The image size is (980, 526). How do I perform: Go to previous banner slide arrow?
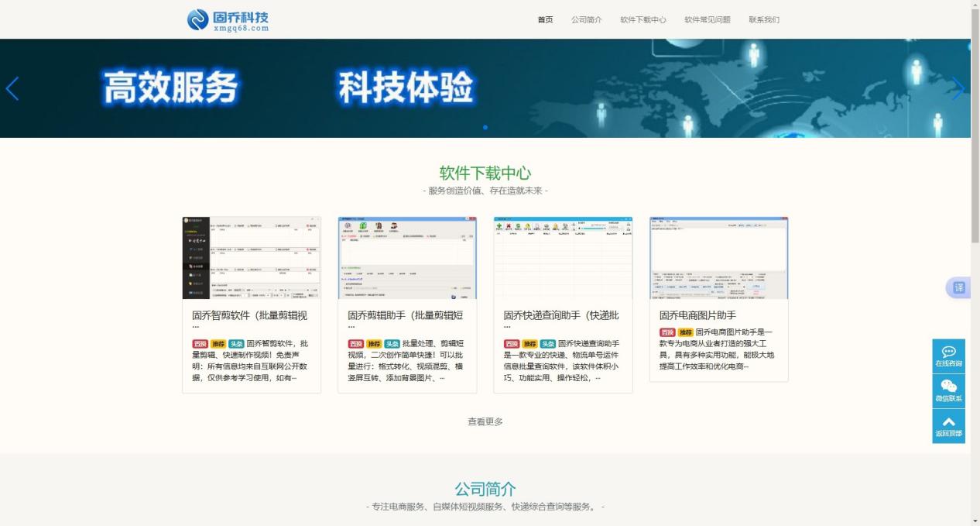point(12,89)
